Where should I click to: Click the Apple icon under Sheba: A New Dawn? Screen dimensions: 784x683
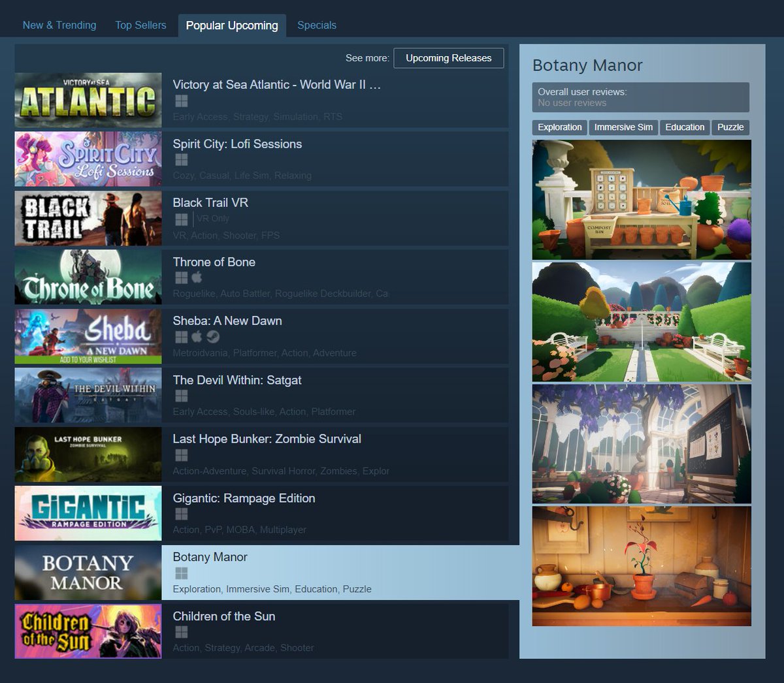click(197, 337)
